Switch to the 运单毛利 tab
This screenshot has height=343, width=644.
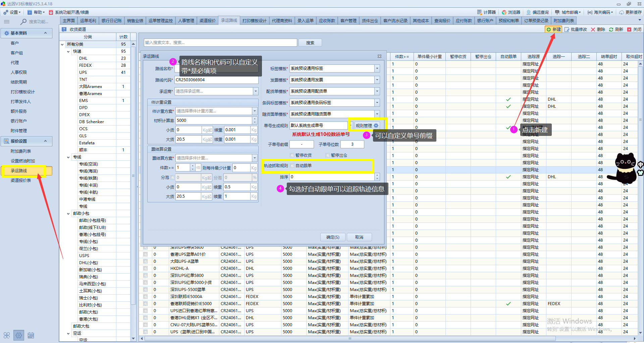88,21
